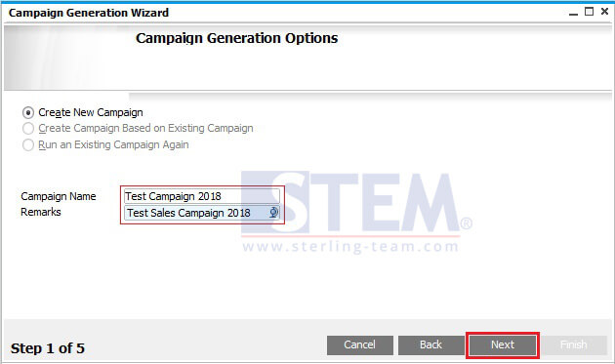Viewport: 615px width, 364px height.
Task: Click the www.sterling-team.com watermark text
Action: point(350,247)
